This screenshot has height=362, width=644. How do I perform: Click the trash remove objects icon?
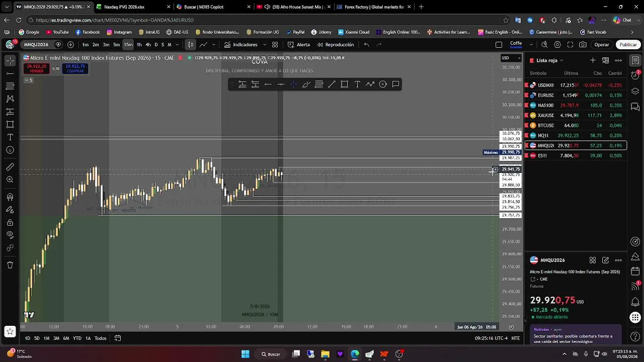pyautogui.click(x=10, y=265)
